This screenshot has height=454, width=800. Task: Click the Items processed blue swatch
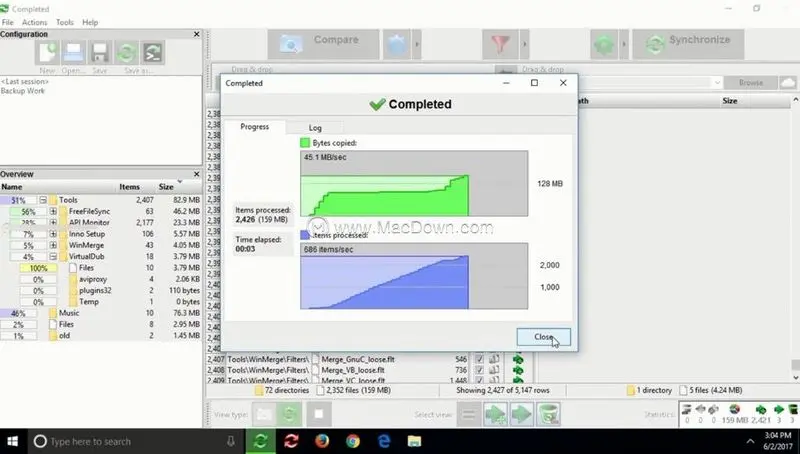pos(305,235)
